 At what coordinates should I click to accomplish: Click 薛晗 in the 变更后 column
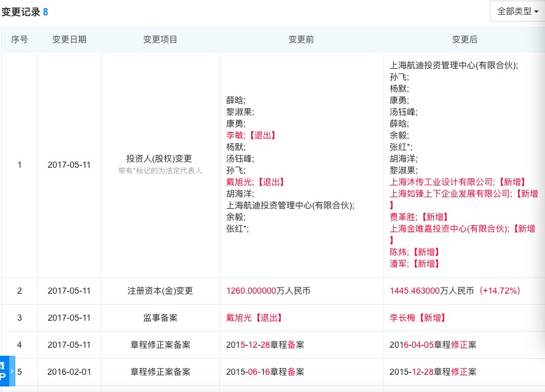pyautogui.click(x=399, y=123)
